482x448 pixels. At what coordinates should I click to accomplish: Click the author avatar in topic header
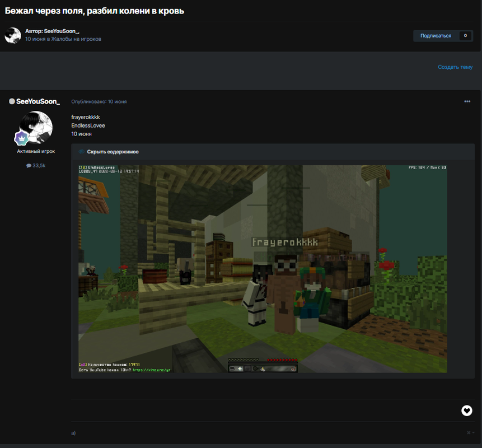click(x=13, y=35)
